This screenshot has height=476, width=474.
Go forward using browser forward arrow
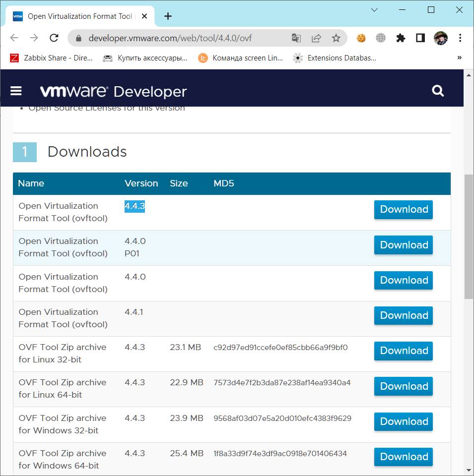(34, 38)
